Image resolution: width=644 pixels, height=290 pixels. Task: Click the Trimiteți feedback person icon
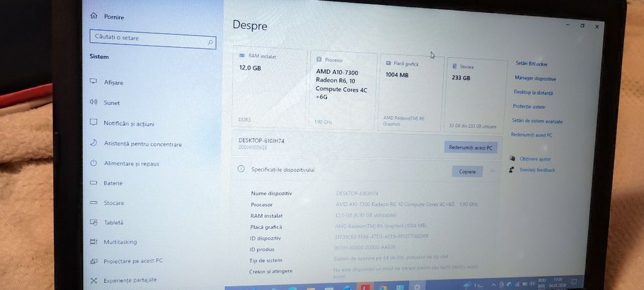[511, 169]
